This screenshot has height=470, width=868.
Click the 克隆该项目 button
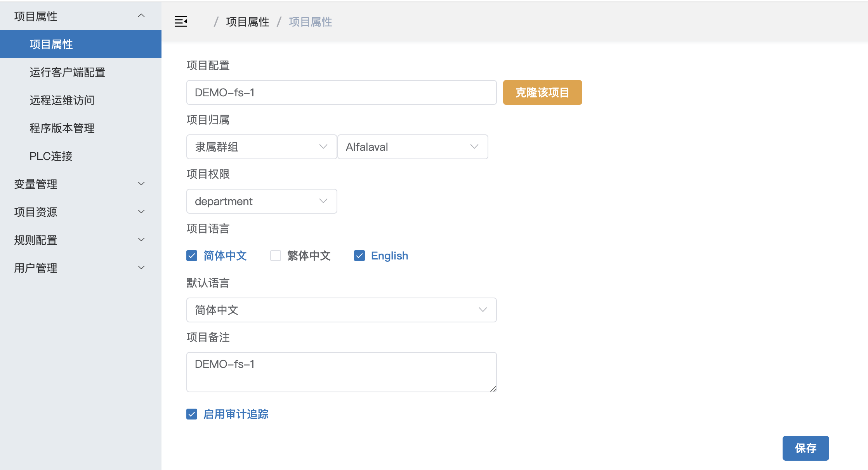(542, 92)
